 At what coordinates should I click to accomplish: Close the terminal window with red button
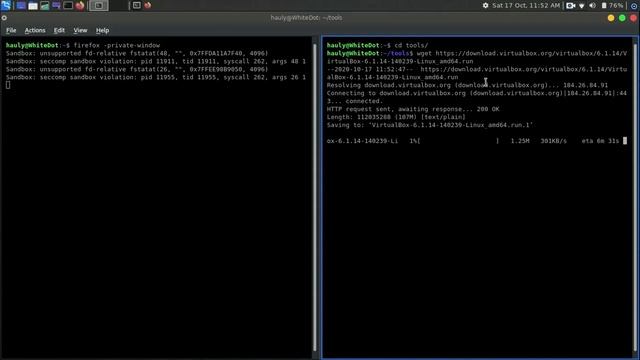[x=633, y=18]
